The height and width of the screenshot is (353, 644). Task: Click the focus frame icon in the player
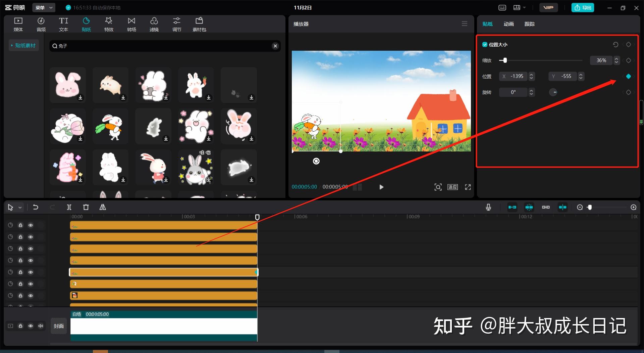[x=438, y=187]
